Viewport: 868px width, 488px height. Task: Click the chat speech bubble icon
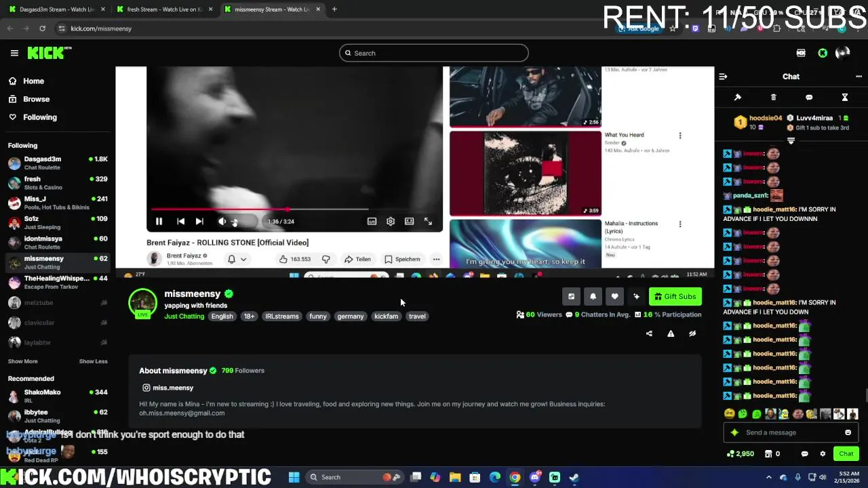click(809, 98)
